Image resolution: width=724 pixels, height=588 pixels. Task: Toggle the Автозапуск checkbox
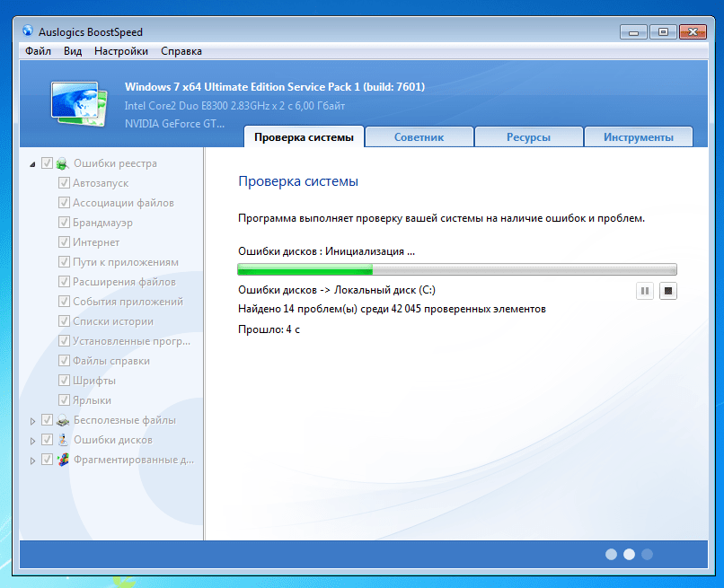point(64,183)
